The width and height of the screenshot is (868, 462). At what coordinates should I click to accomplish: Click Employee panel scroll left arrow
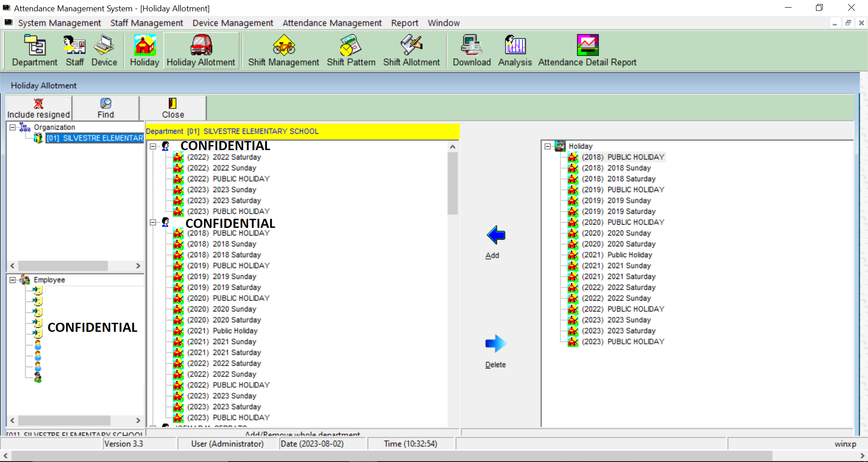[x=12, y=420]
